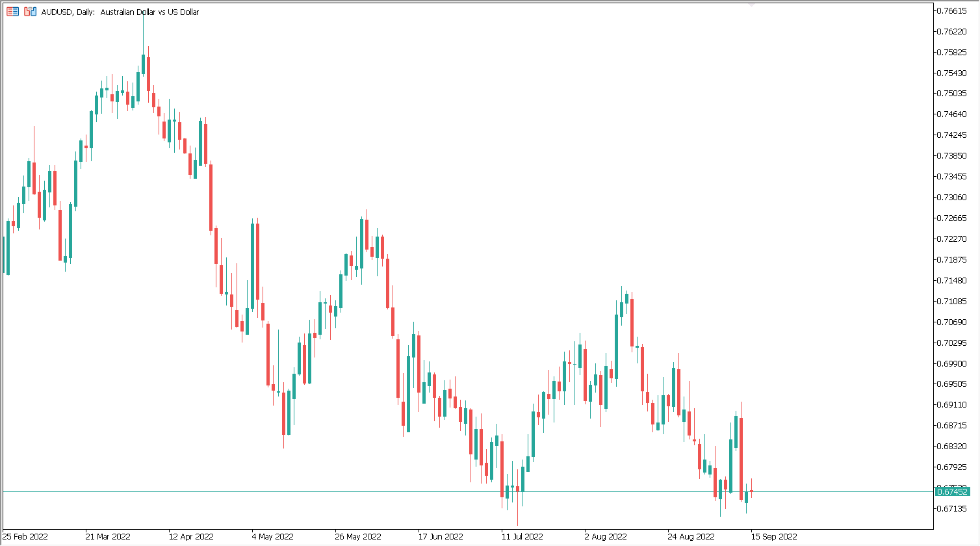Select the current price label 0.67452
The width and height of the screenshot is (980, 546).
[953, 491]
